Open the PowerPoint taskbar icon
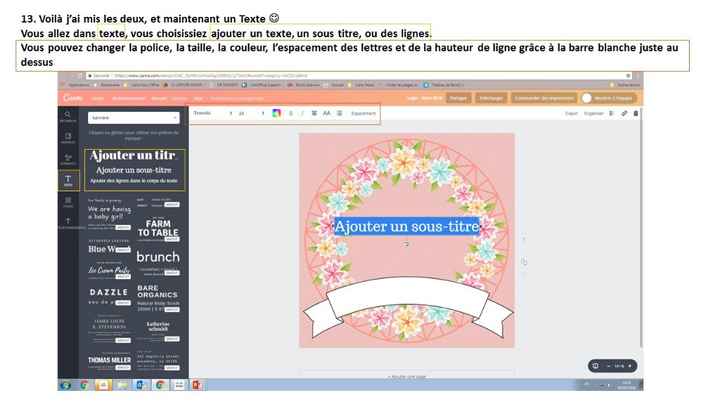Screen dimensions: 720x405 tap(197, 385)
